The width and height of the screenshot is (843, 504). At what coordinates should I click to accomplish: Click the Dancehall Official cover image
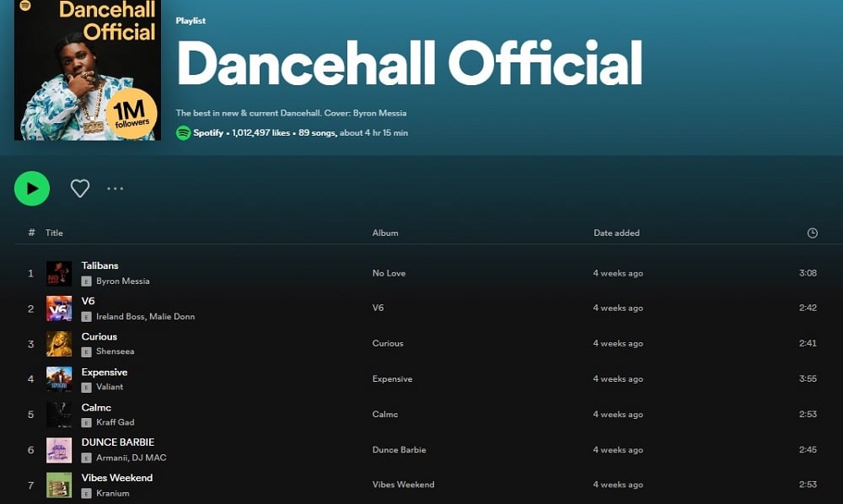click(88, 70)
